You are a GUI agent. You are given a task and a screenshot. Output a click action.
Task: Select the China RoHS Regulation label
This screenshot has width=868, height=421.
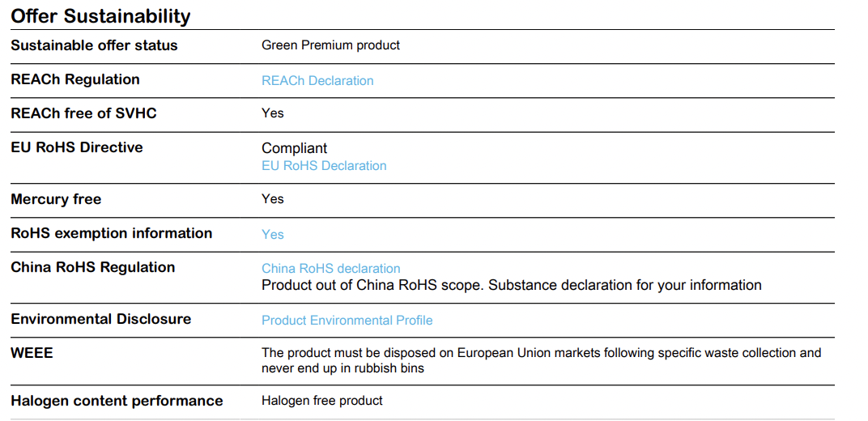click(x=92, y=267)
